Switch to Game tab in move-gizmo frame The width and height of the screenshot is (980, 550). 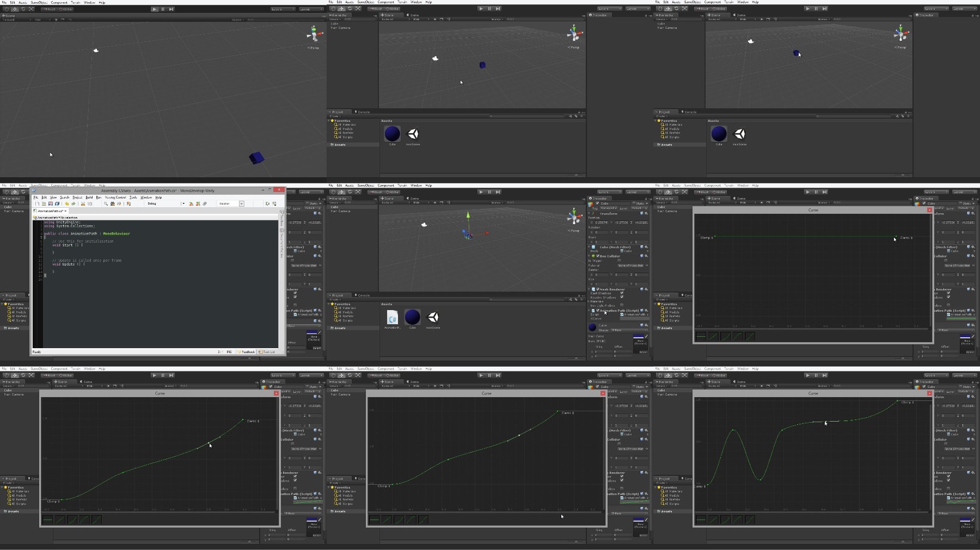point(412,198)
